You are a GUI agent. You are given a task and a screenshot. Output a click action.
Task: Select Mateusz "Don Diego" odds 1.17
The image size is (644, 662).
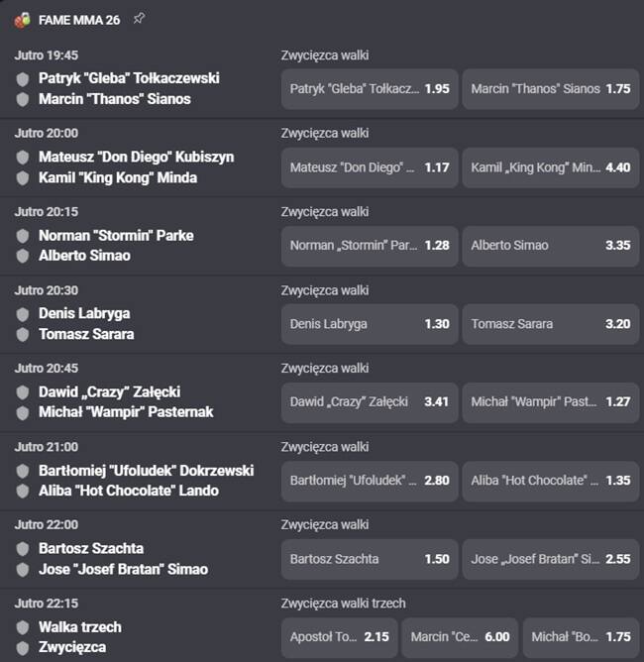pyautogui.click(x=370, y=167)
